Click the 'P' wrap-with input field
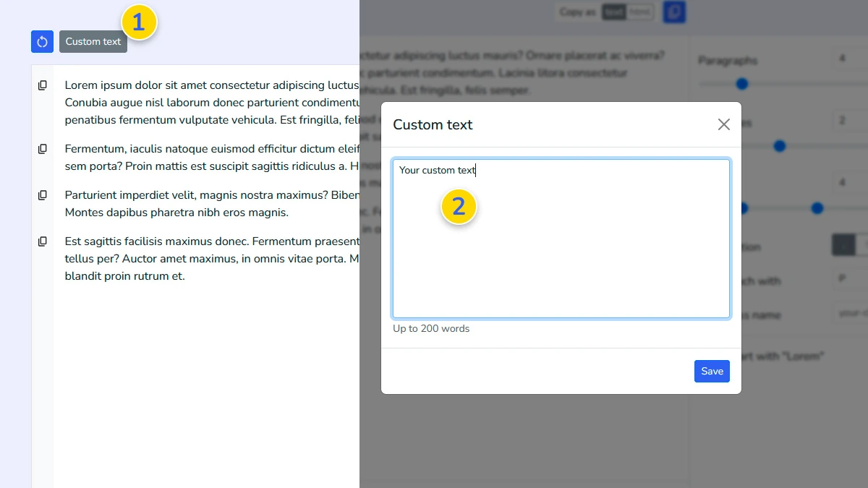868x488 pixels. (845, 278)
